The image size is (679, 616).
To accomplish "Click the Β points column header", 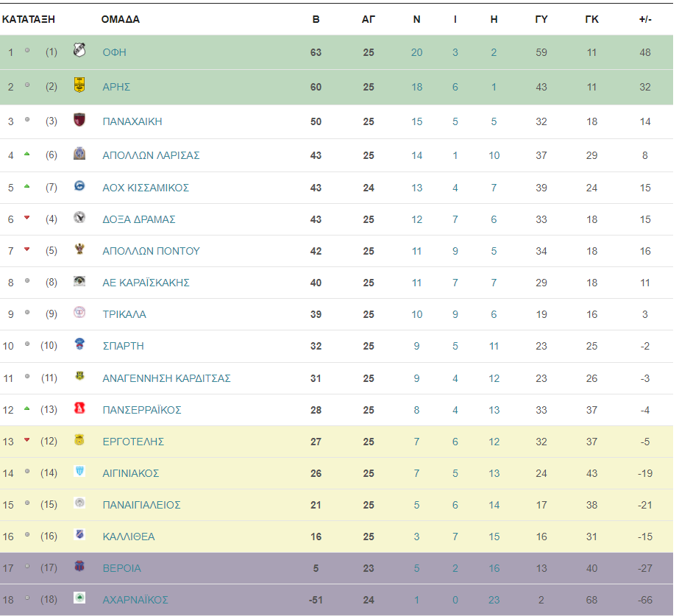I will click(x=316, y=19).
